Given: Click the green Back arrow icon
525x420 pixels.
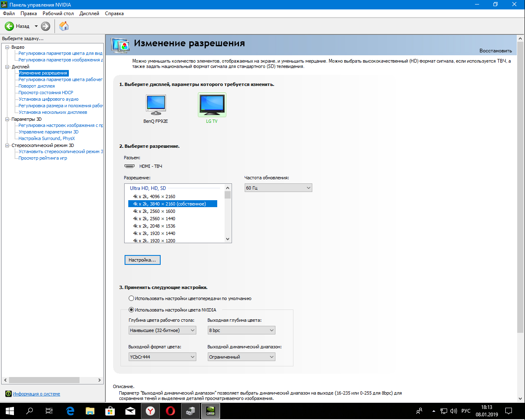Looking at the screenshot, I should tap(9, 26).
